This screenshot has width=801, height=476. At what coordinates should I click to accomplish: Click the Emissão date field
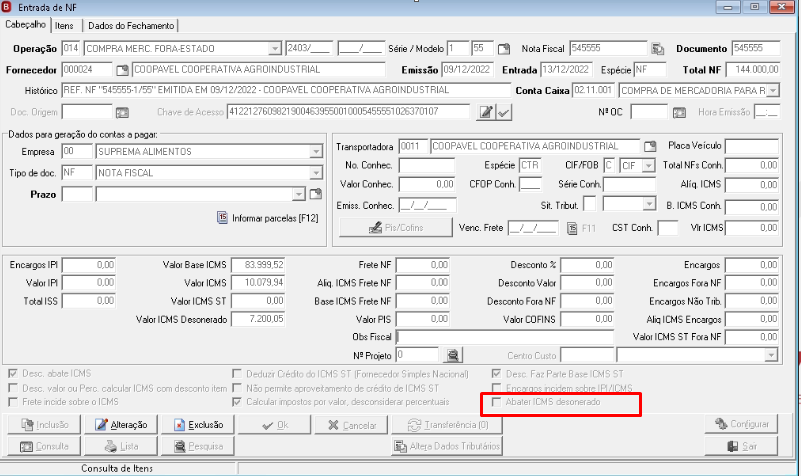coord(466,69)
